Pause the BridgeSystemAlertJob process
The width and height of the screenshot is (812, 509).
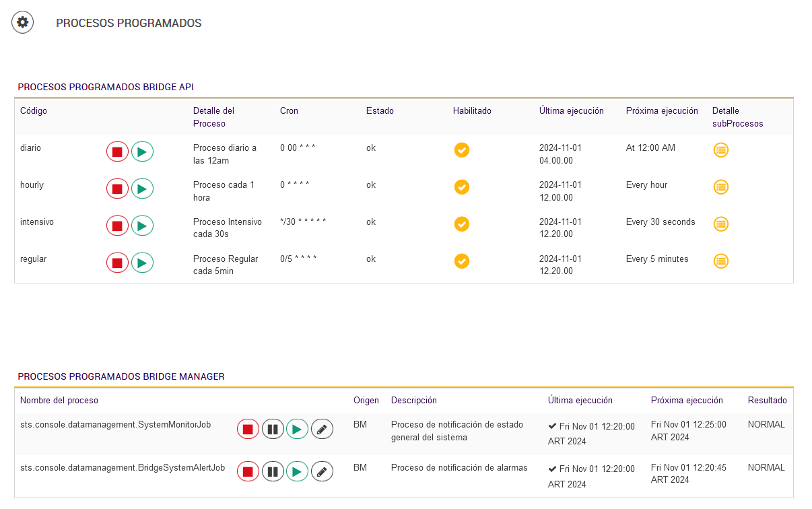(273, 472)
